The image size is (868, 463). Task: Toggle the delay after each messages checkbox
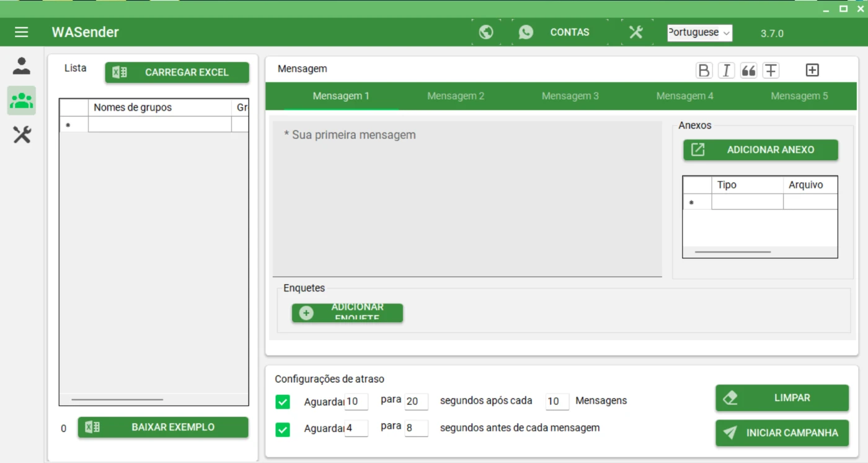(x=283, y=402)
